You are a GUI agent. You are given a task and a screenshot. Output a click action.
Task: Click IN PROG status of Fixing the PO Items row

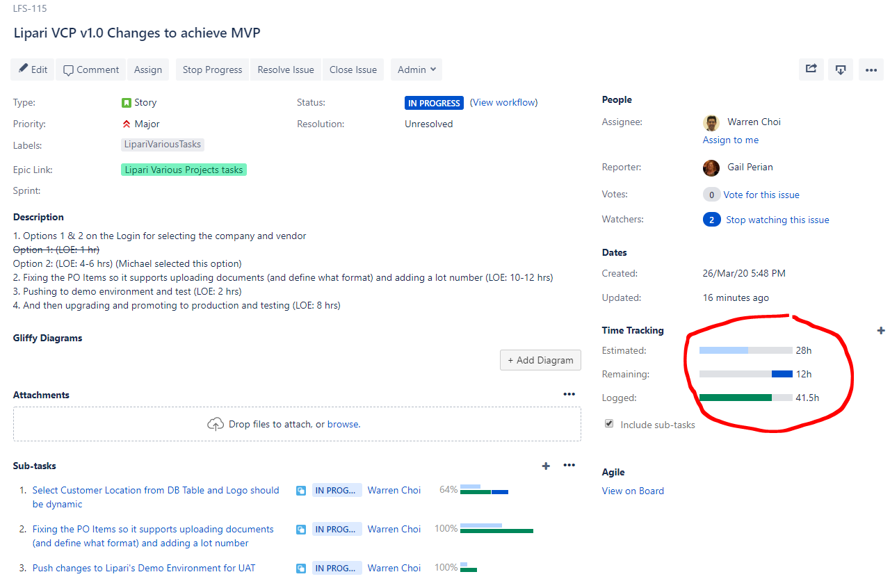(337, 529)
